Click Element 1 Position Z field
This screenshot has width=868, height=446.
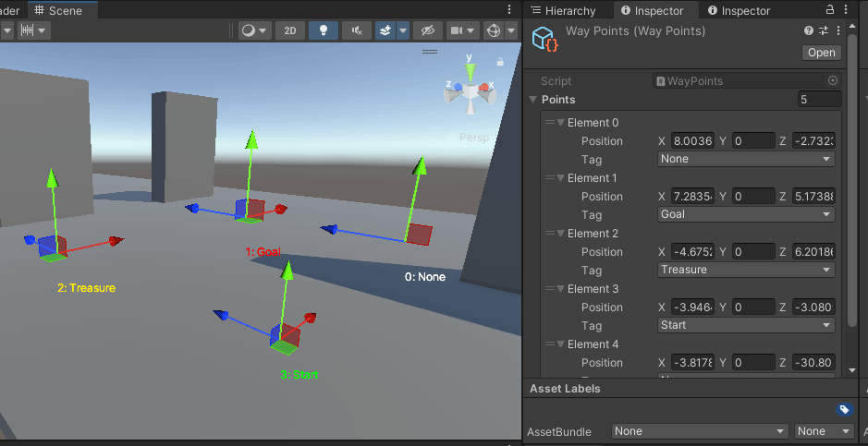click(x=813, y=196)
